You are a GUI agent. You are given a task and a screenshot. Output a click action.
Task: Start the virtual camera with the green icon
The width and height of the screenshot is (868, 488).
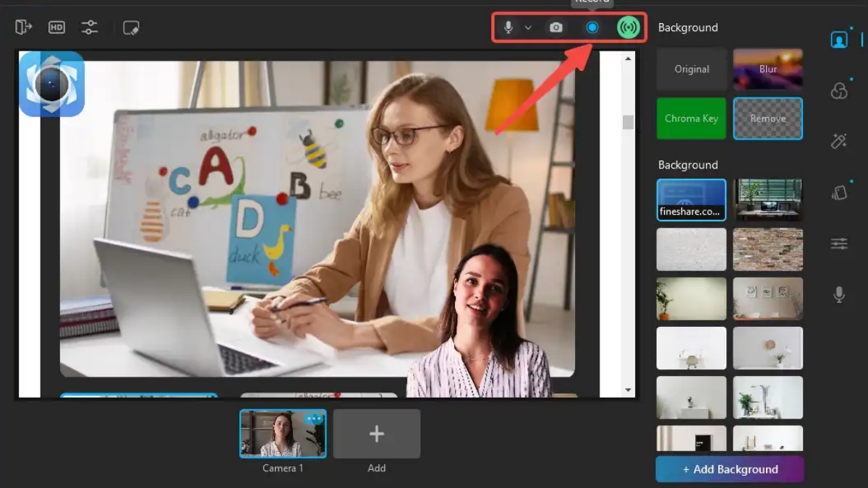click(x=628, y=27)
